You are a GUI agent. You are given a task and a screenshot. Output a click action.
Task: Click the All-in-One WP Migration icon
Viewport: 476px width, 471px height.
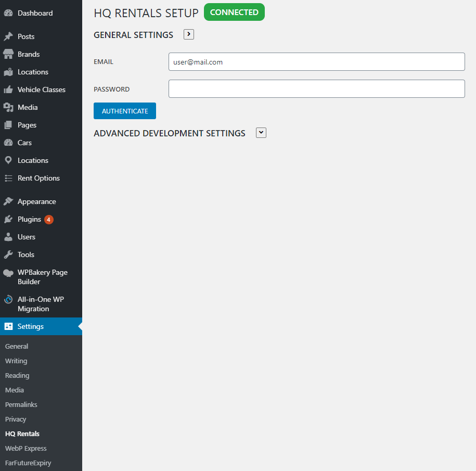click(x=8, y=300)
